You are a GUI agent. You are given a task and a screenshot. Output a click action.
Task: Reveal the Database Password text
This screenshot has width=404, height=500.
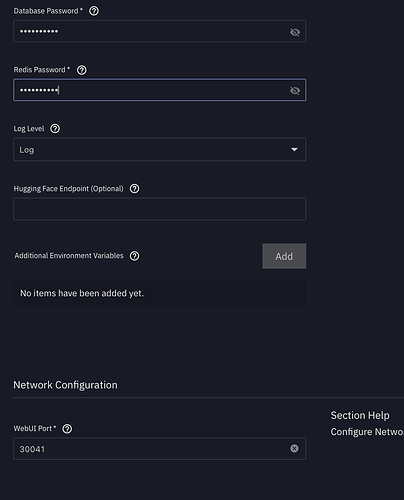pos(295,32)
